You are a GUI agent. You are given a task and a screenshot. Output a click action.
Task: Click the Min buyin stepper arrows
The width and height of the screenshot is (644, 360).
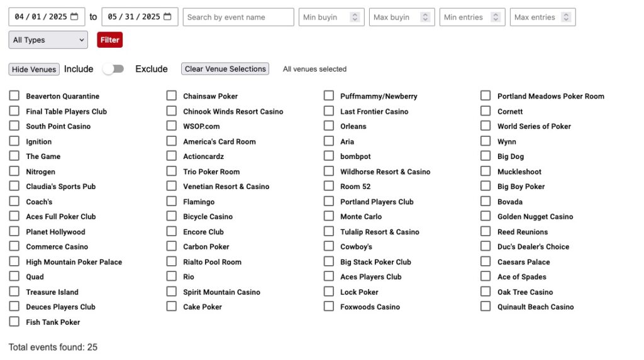click(355, 17)
